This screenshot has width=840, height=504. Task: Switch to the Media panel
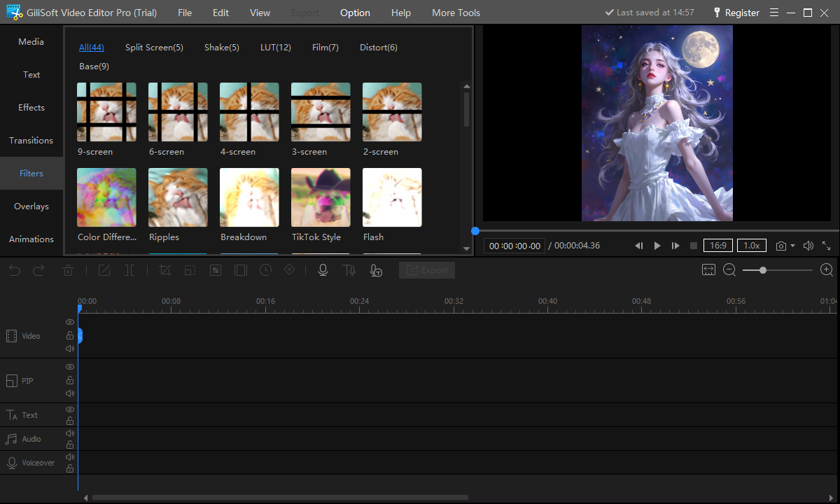point(31,42)
